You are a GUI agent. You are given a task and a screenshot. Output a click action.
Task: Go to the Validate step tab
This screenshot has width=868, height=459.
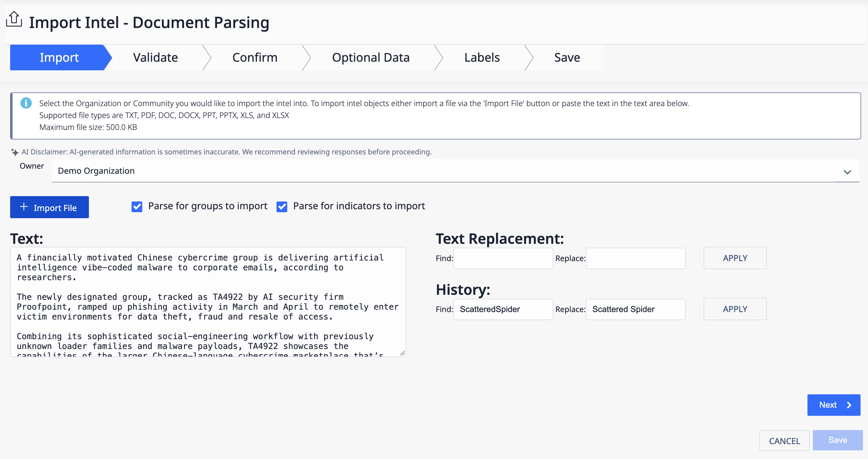[x=155, y=58]
